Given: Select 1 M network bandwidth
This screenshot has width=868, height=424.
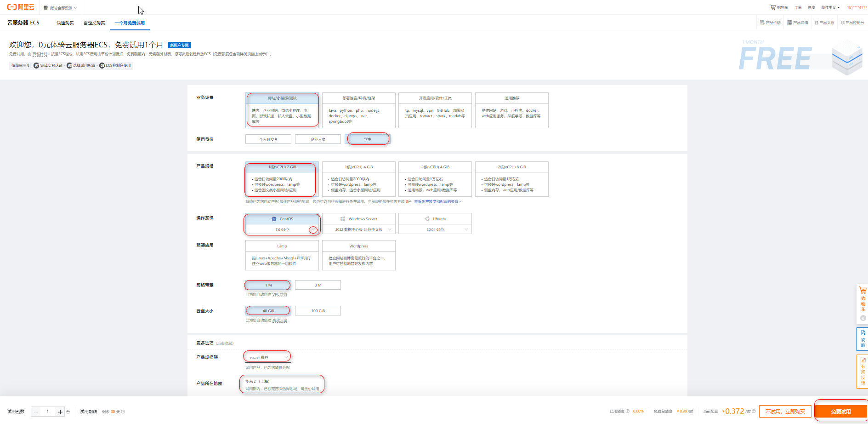Looking at the screenshot, I should tap(268, 285).
